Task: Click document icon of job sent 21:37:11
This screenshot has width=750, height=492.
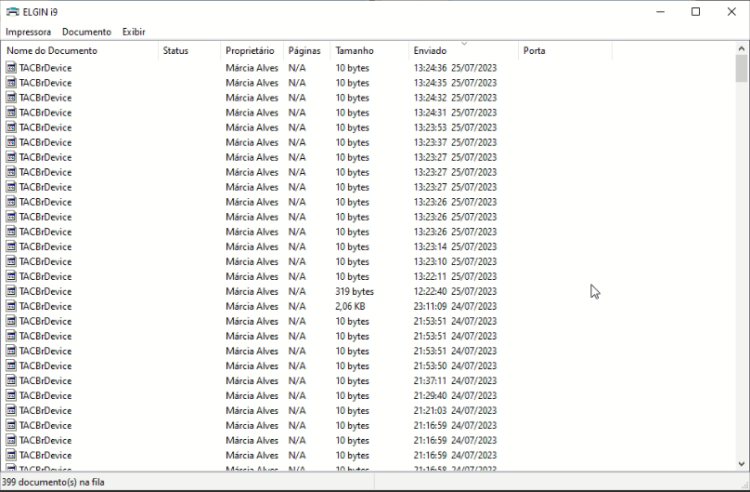Action: pos(11,381)
